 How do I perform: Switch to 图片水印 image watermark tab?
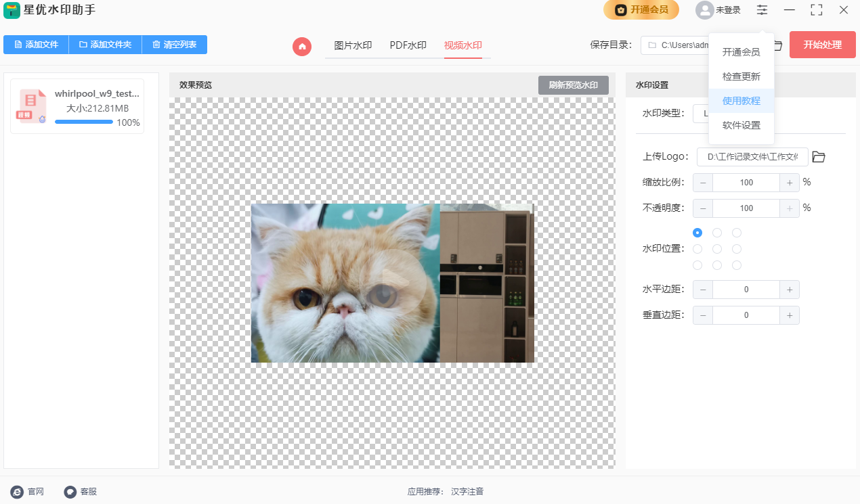pos(353,46)
